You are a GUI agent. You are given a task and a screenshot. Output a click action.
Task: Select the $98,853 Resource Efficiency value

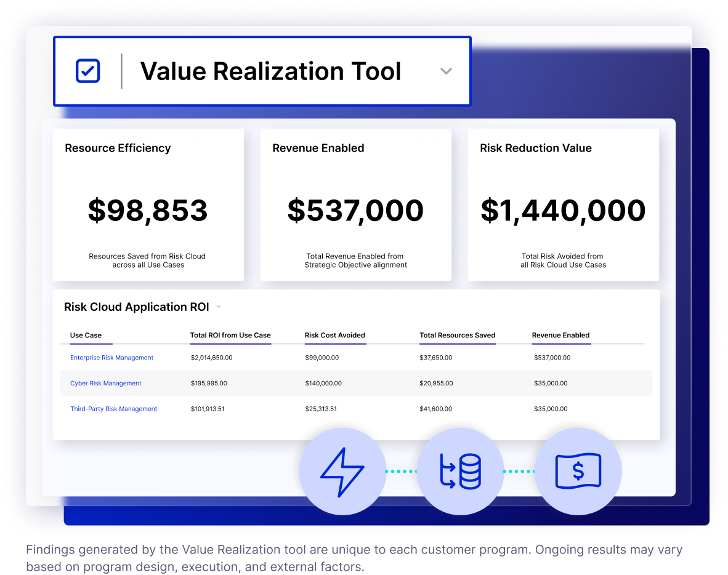(x=148, y=210)
